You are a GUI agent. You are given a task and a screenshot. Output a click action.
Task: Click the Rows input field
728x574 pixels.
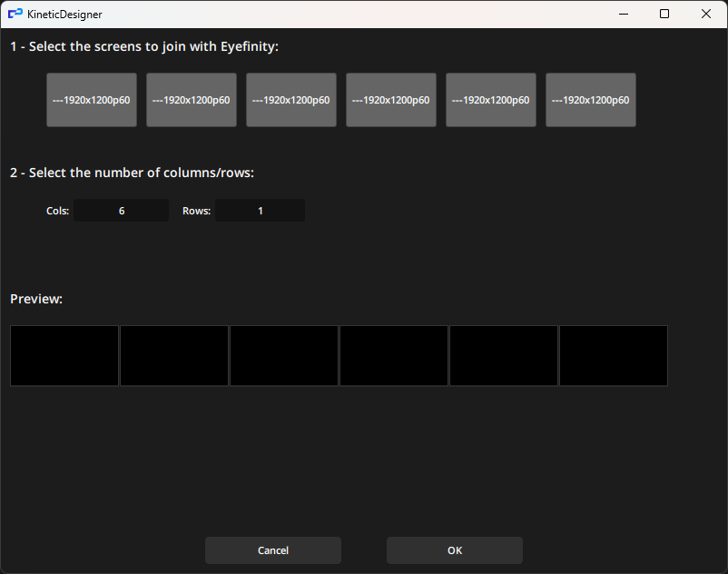[260, 210]
